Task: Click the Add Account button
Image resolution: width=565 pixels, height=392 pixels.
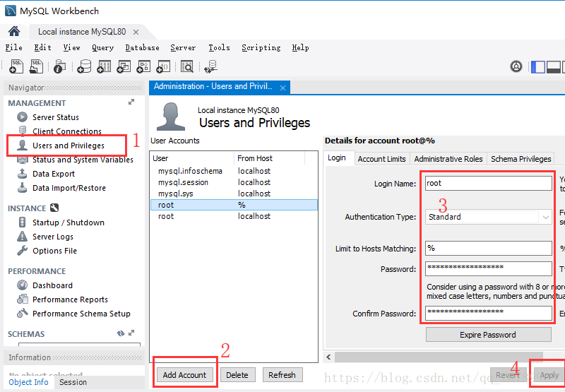Action: (184, 375)
